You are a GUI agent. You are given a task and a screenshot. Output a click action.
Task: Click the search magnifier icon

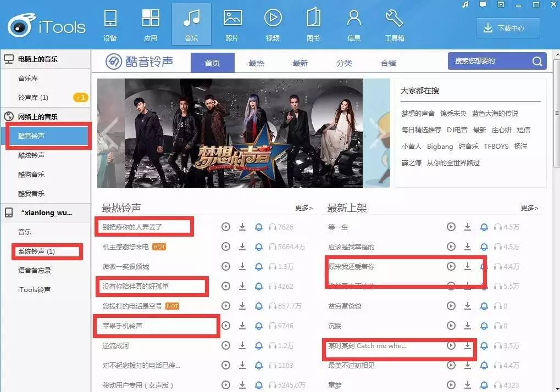[537, 61]
